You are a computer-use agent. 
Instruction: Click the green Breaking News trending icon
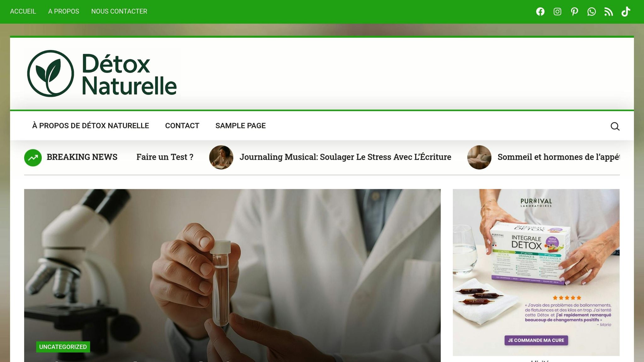pyautogui.click(x=33, y=157)
